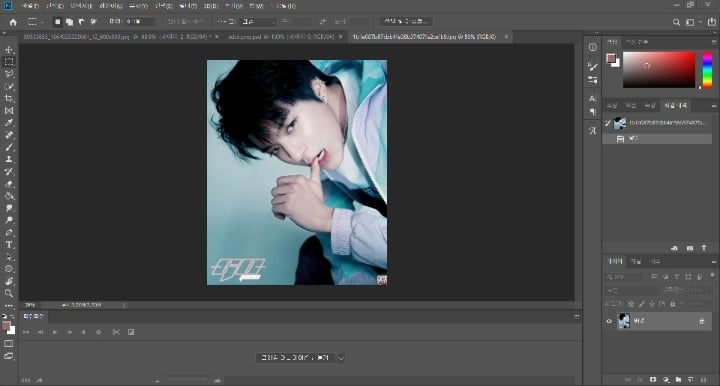Open the Glyphs panel icon

click(592, 131)
